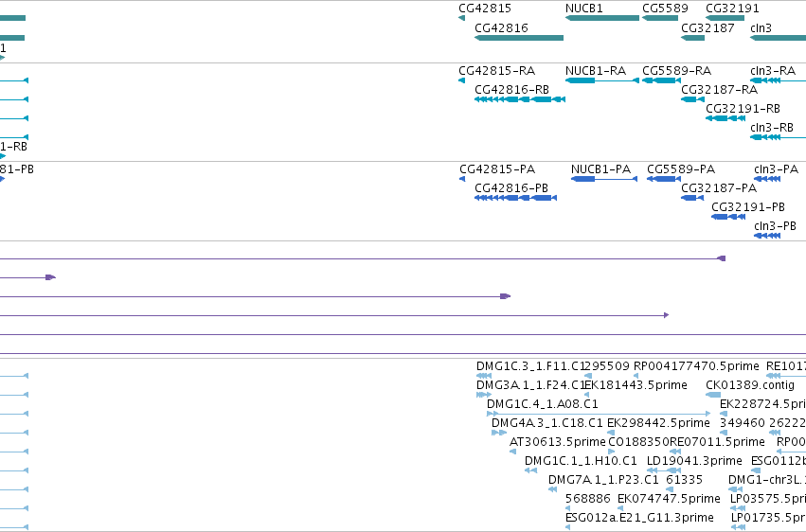The height and width of the screenshot is (532, 806).
Task: Select the 568886 EST label
Action: pyautogui.click(x=587, y=499)
